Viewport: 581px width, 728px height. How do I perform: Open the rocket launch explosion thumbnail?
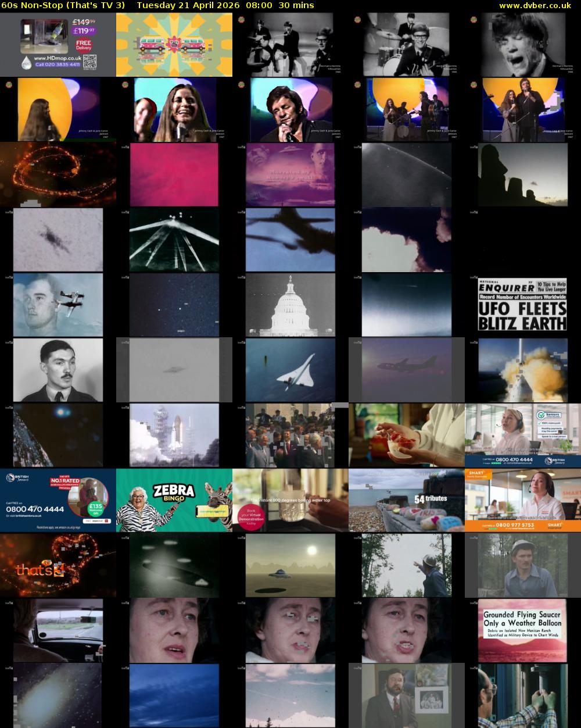[x=523, y=370]
